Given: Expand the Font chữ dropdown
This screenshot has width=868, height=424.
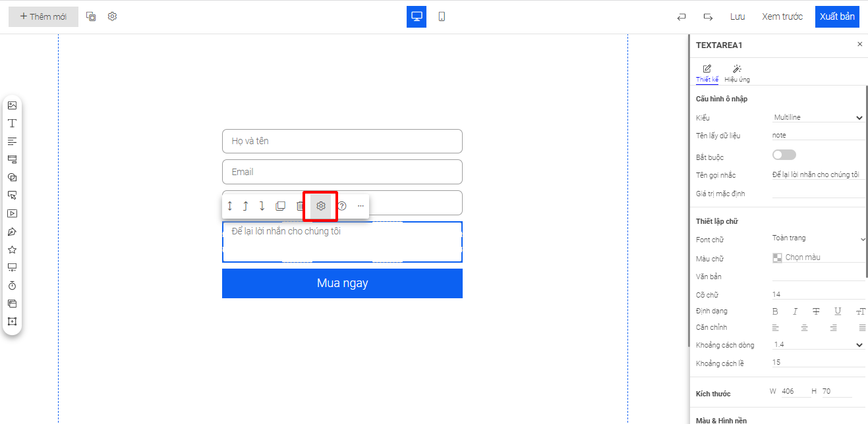Looking at the screenshot, I should click(x=818, y=238).
